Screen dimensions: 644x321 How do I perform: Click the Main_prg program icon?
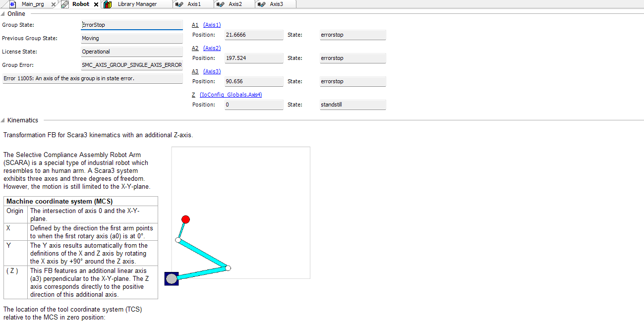[13, 4]
